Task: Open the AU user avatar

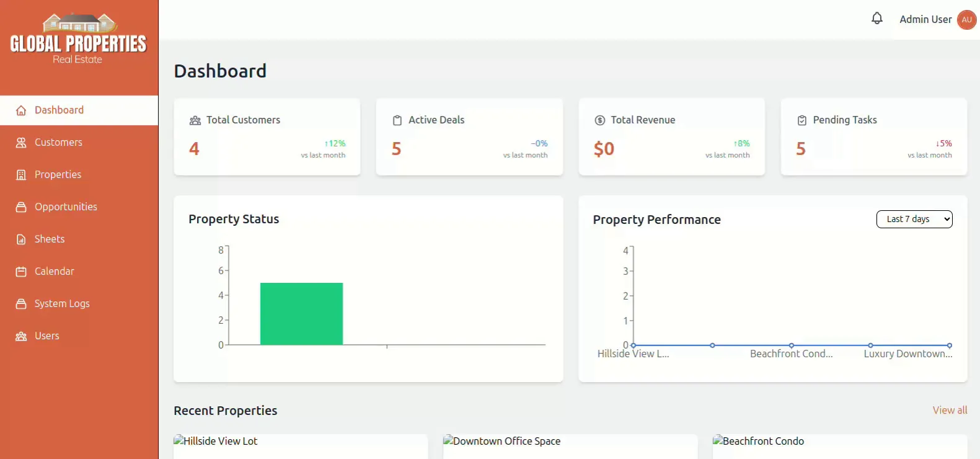Action: click(966, 19)
